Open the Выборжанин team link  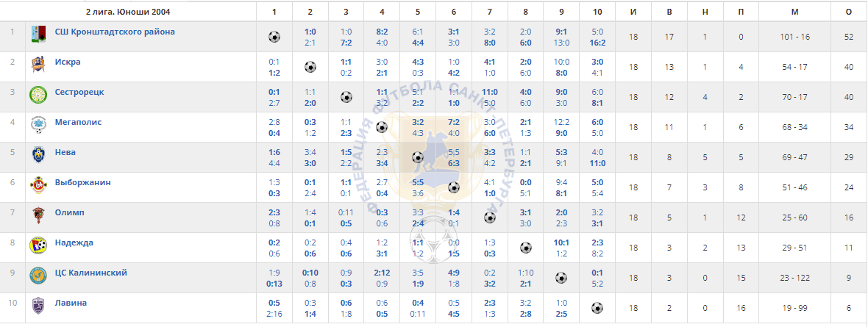[x=82, y=182]
